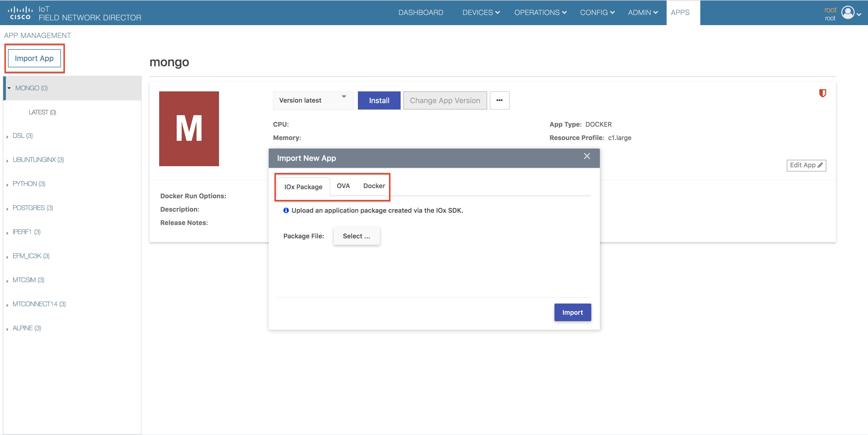Expand the IPERF1 (3) app group
The height and width of the screenshot is (435, 868).
pyautogui.click(x=7, y=233)
